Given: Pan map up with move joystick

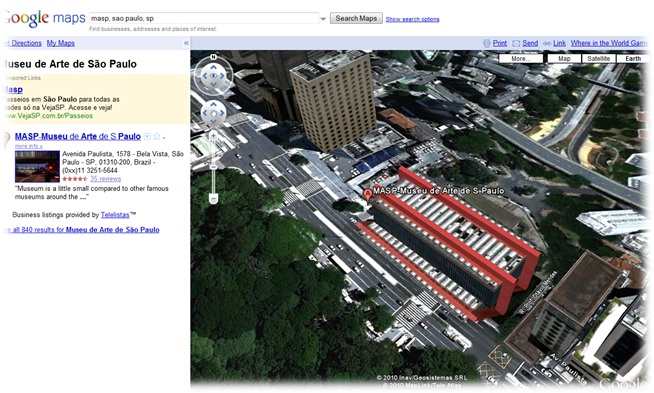Looking at the screenshot, I should [x=213, y=104].
